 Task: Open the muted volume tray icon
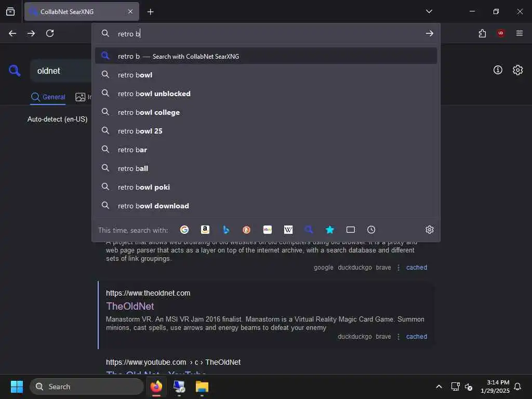pyautogui.click(x=469, y=387)
